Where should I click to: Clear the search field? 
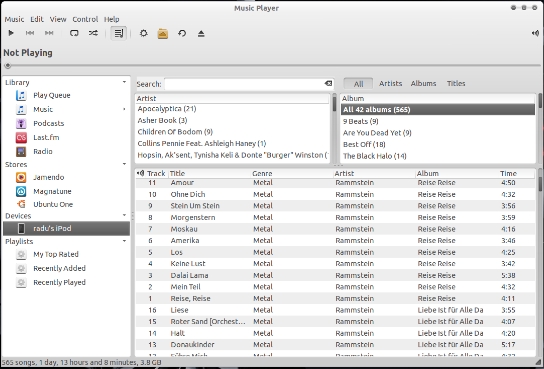(x=328, y=84)
